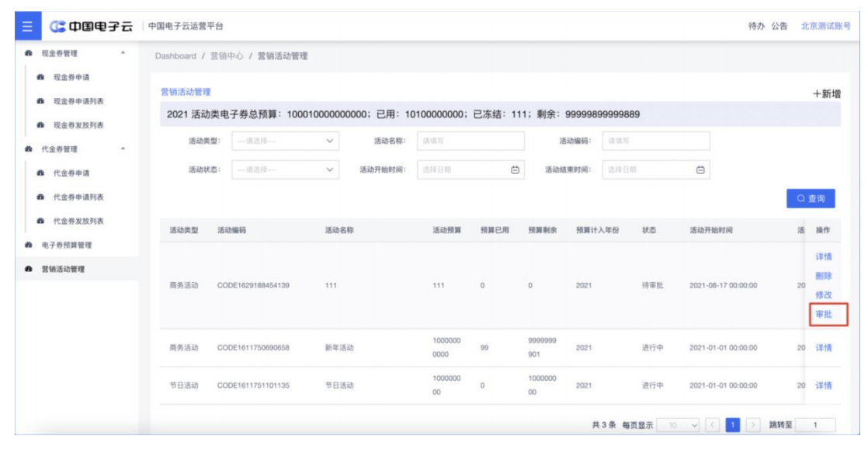Image resolution: width=868 pixels, height=450 pixels.
Task: Open the 活动类型 dropdown
Action: pos(286,141)
